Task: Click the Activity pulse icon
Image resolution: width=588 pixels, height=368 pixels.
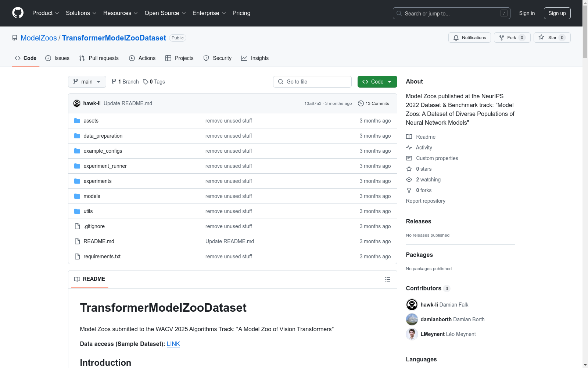Action: 409,148
